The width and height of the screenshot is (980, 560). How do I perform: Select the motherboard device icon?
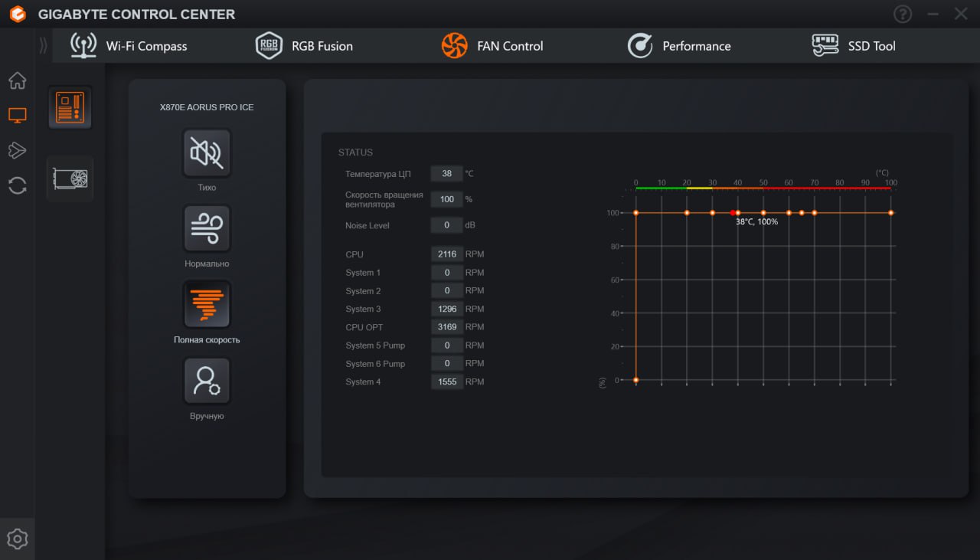click(70, 107)
